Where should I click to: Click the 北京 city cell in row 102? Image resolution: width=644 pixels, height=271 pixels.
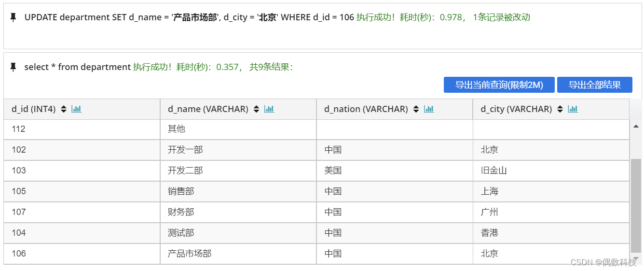click(x=551, y=150)
